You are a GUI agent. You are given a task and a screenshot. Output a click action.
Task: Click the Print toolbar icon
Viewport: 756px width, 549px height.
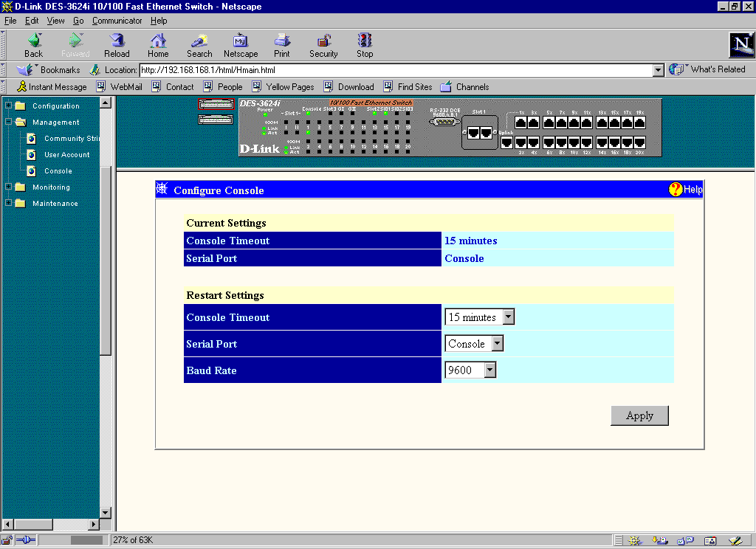[x=282, y=44]
